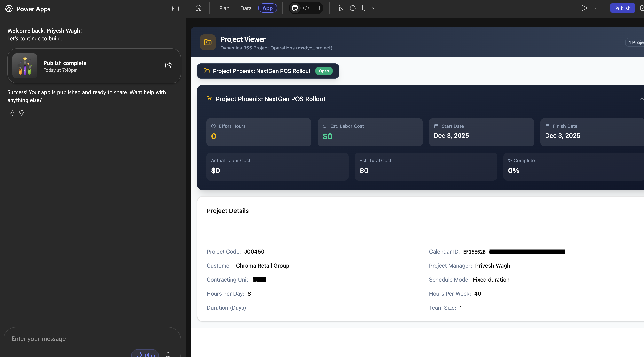Activate the element selector cursor icon

tap(340, 8)
